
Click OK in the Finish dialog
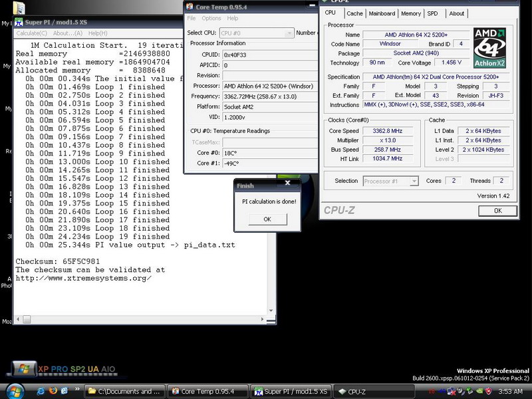pyautogui.click(x=267, y=219)
